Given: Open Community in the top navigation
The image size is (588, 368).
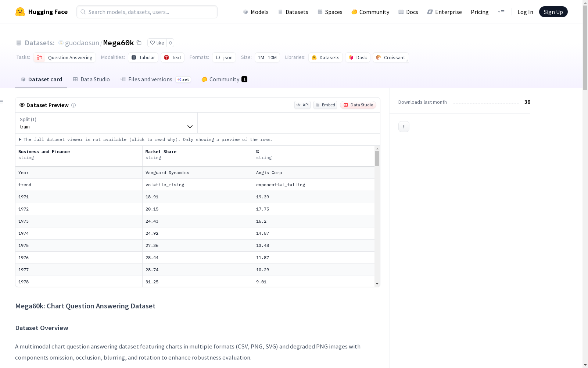Looking at the screenshot, I should pyautogui.click(x=370, y=12).
